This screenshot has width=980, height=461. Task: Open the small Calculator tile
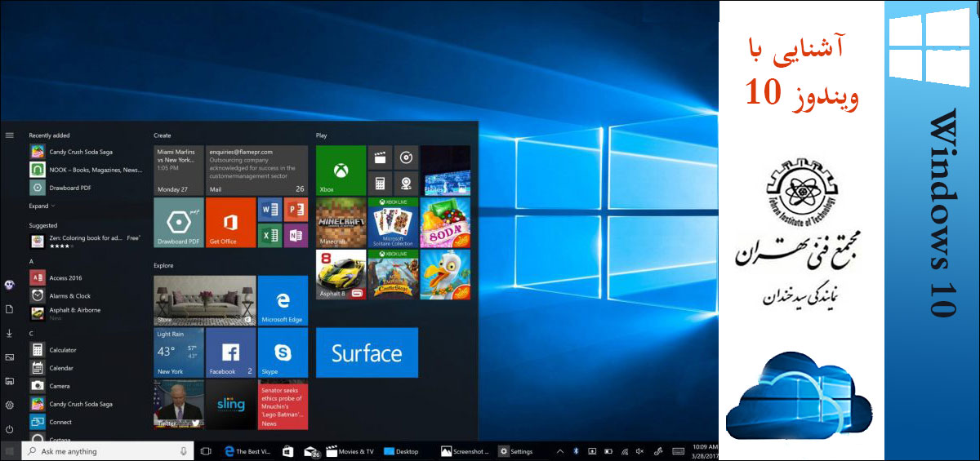tap(380, 183)
